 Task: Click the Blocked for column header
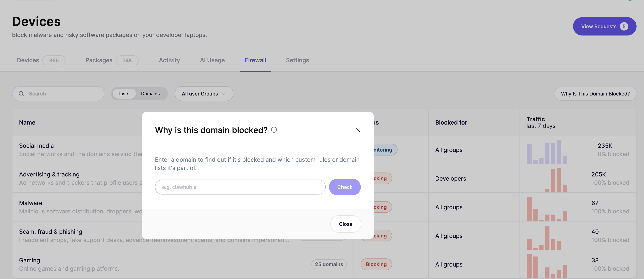click(x=451, y=122)
